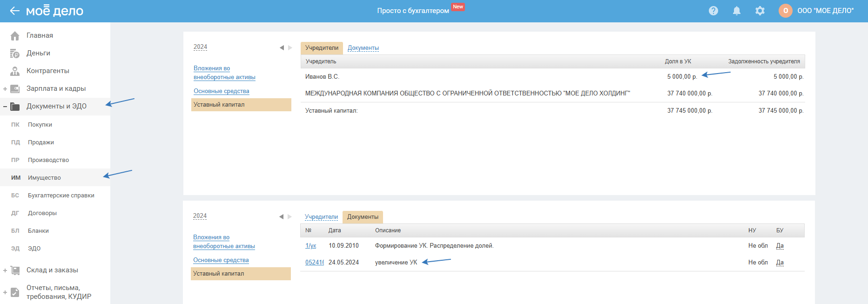Viewport: 868px width, 304px height.
Task: Click the ЭД ЭДО badge
Action: tap(15, 249)
